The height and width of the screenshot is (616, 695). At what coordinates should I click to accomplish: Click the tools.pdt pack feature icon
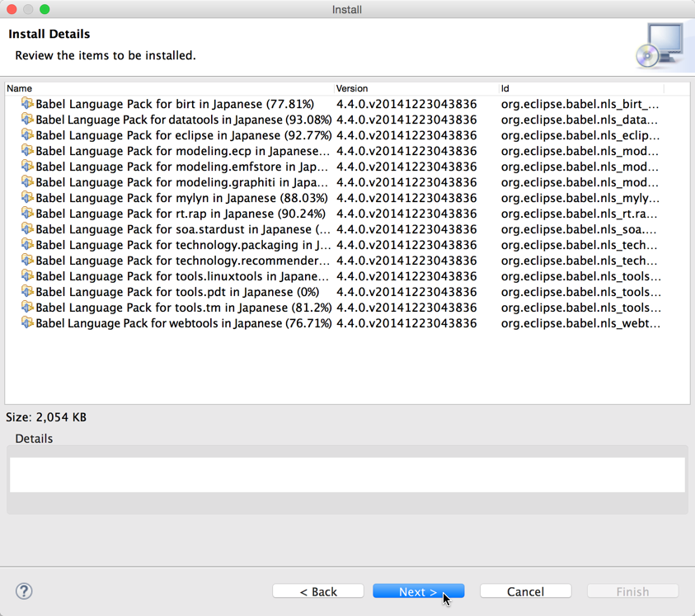[27, 291]
